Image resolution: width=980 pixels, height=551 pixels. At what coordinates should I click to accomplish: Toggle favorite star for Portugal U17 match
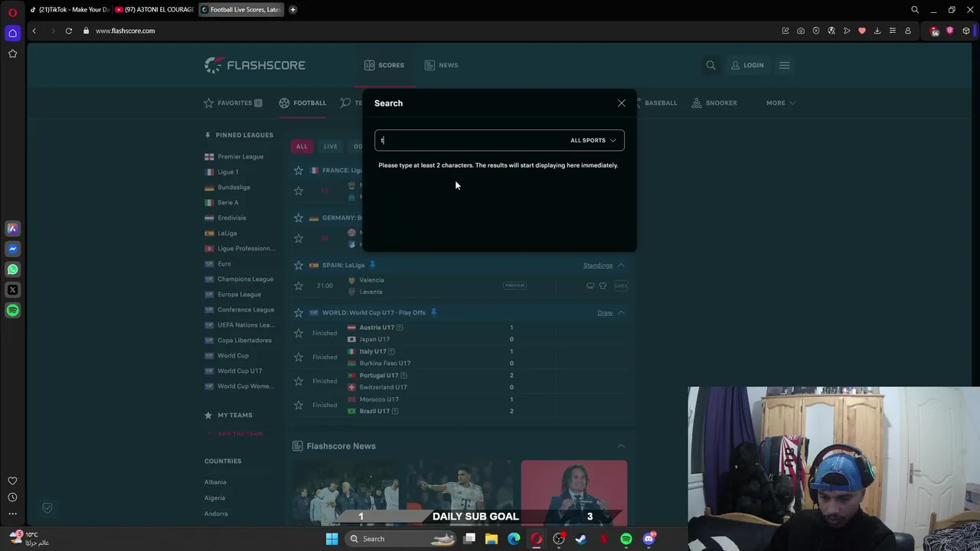299,380
